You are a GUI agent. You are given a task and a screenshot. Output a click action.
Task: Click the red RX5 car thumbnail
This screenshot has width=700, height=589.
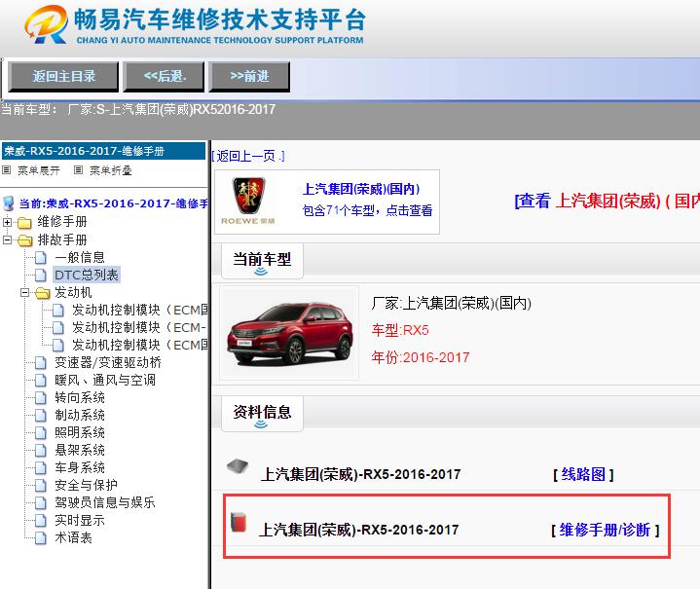point(289,333)
